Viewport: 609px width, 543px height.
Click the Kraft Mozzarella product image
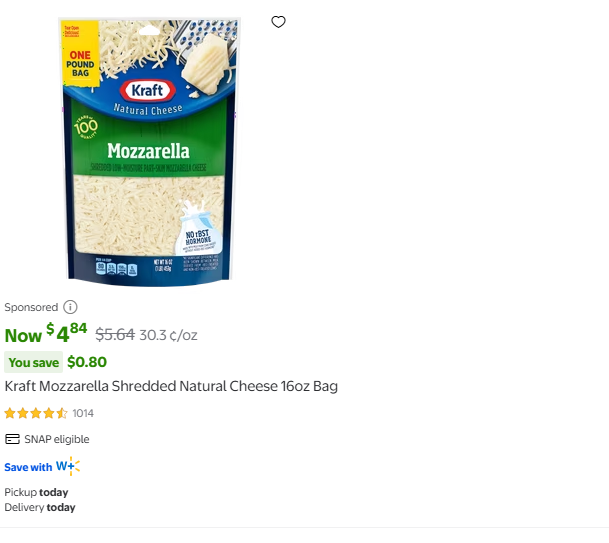150,152
